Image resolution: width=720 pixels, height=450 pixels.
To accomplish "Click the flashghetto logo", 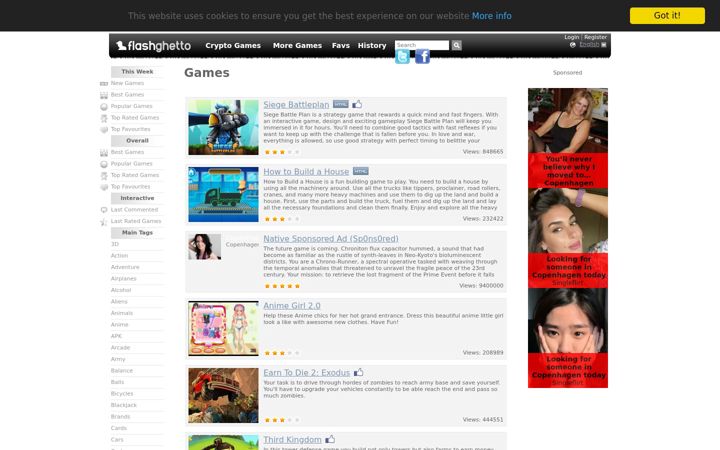I will coord(153,46).
